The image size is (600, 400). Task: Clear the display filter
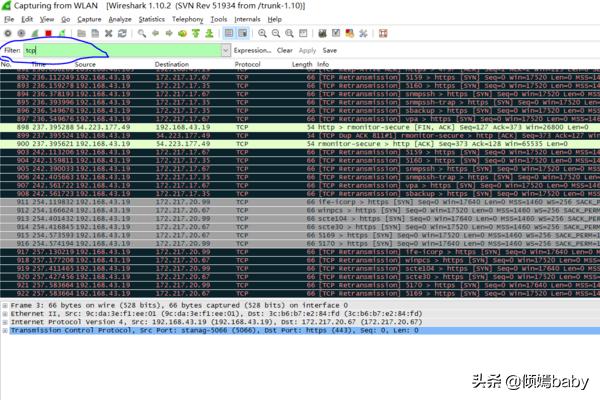point(285,49)
